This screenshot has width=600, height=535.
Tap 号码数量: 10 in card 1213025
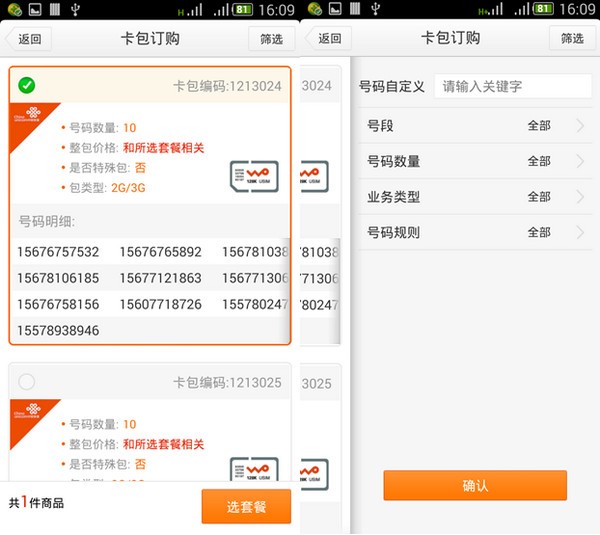pyautogui.click(x=99, y=424)
